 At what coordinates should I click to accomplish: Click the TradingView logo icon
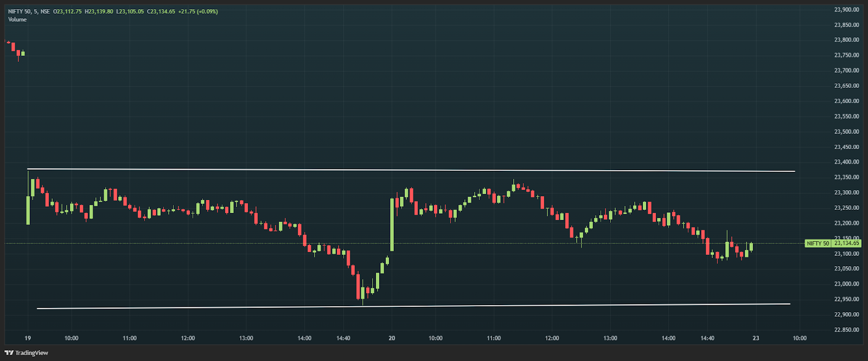[x=9, y=353]
